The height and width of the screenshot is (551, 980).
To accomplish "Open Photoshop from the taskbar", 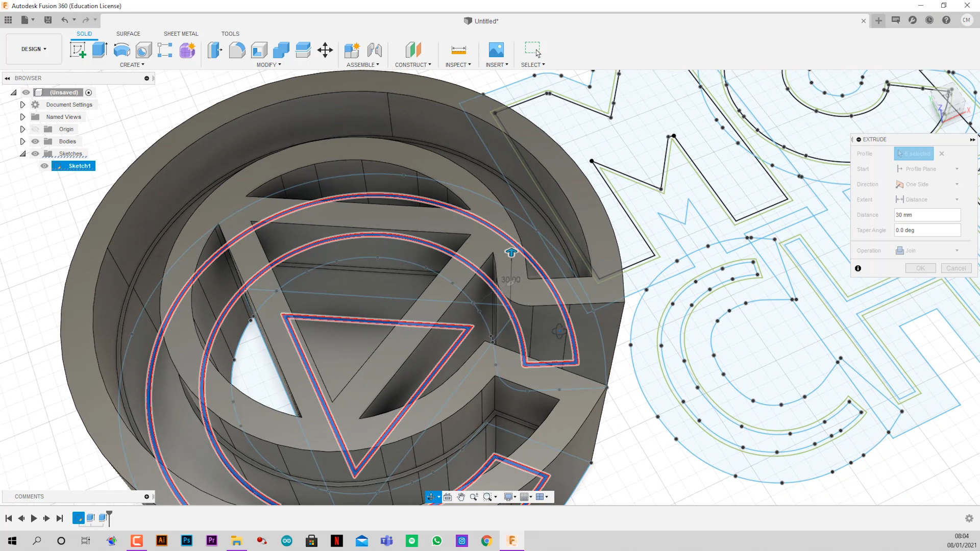I will [x=187, y=540].
